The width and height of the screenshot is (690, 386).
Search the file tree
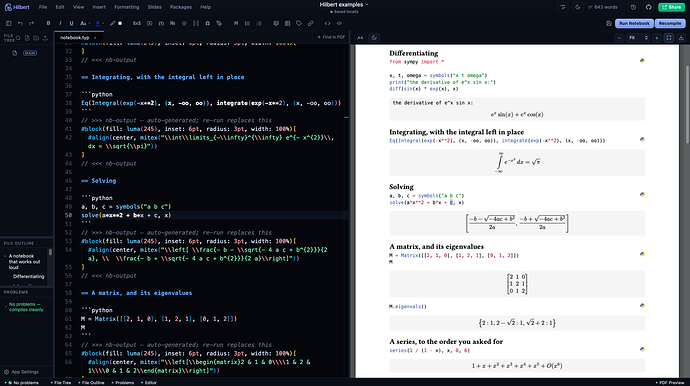click(18, 38)
